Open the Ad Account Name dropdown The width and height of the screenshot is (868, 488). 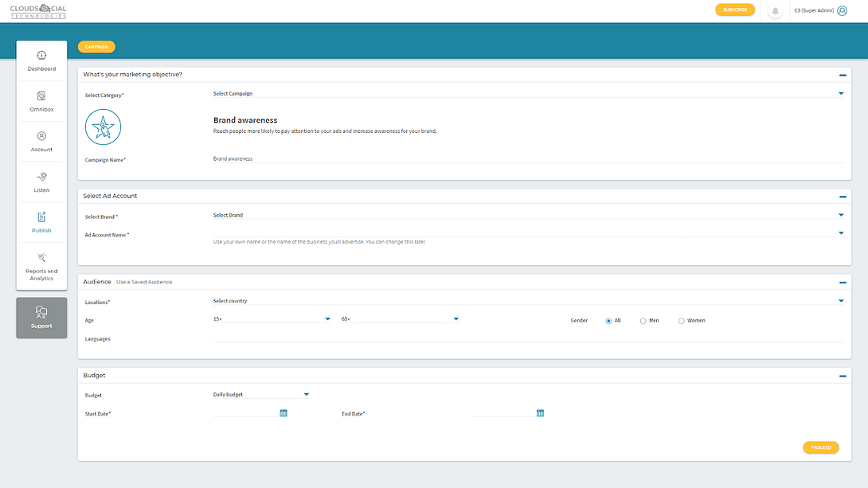tap(529, 233)
